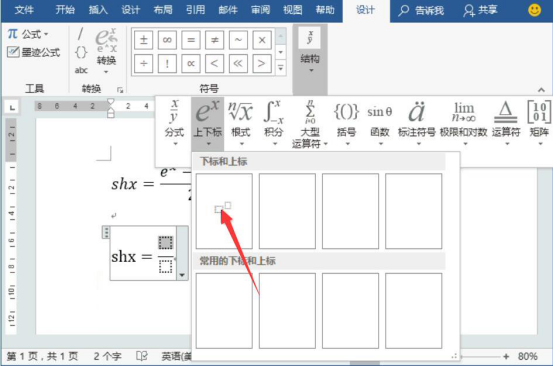Insert the multiplication × symbol

point(262,40)
